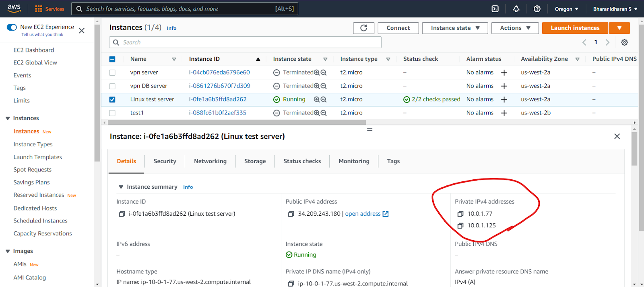Image resolution: width=644 pixels, height=287 pixels.
Task: Copy the private IP DNS name
Action: click(291, 284)
